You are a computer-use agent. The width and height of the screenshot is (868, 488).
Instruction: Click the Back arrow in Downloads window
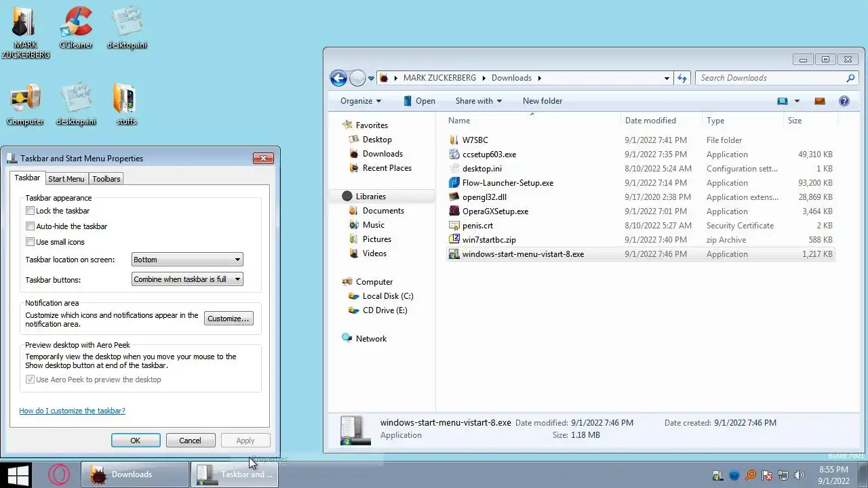click(338, 78)
